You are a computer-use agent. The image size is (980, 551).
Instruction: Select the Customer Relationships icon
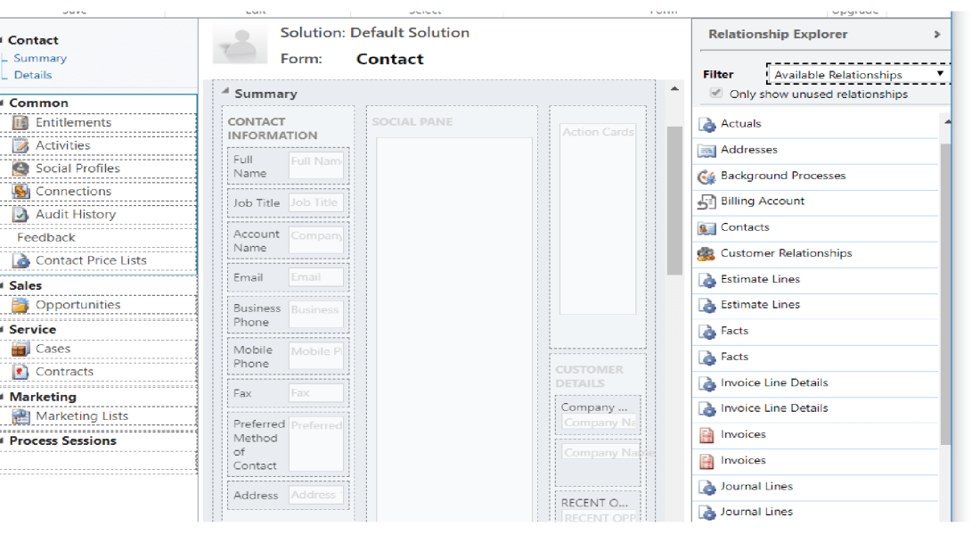(706, 254)
